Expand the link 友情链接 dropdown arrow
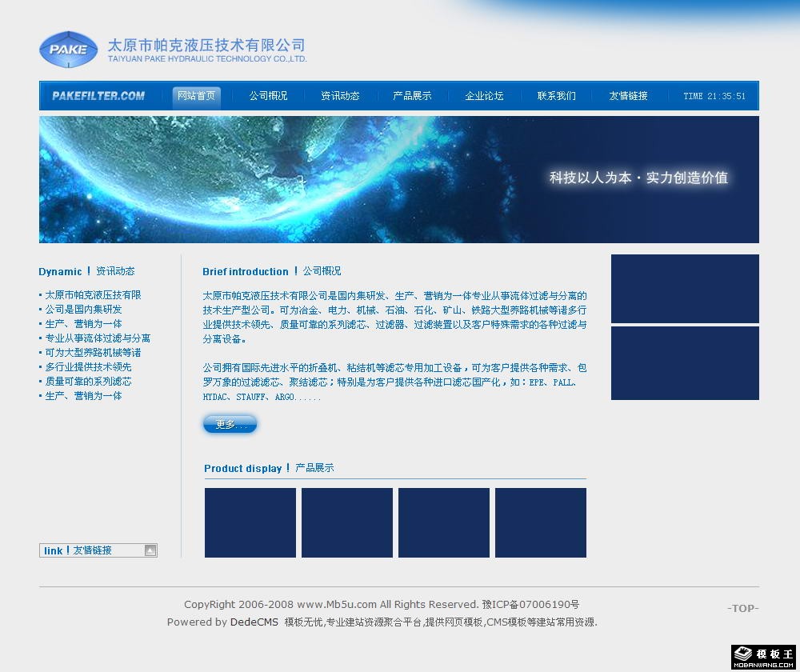Image resolution: width=800 pixels, height=672 pixels. click(x=150, y=550)
